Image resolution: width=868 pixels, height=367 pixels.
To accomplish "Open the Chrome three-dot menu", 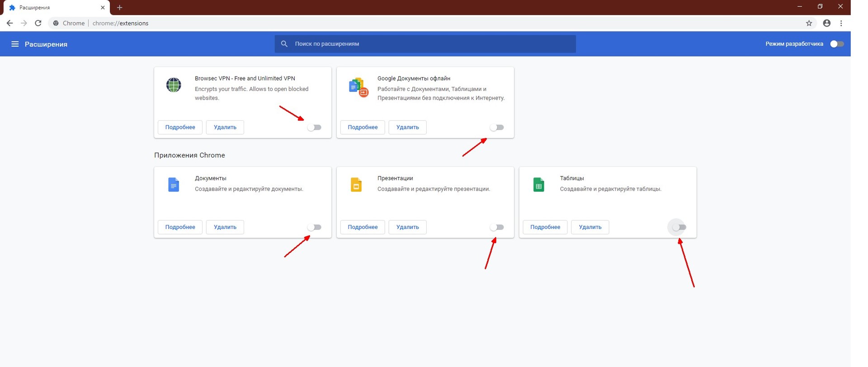I will click(x=841, y=23).
